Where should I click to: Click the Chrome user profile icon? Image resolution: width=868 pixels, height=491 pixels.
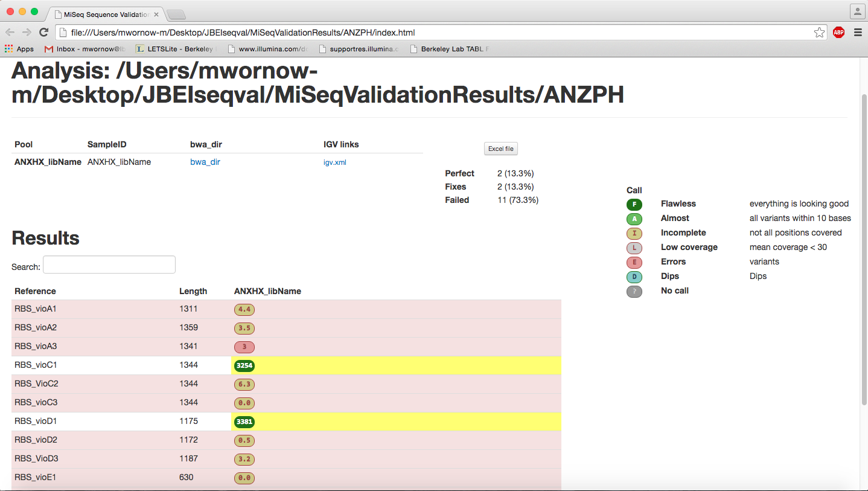point(857,11)
